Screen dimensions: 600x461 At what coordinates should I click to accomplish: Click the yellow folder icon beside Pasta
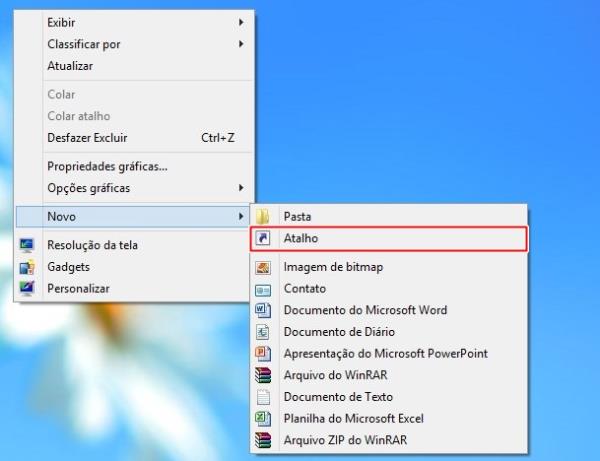[263, 217]
